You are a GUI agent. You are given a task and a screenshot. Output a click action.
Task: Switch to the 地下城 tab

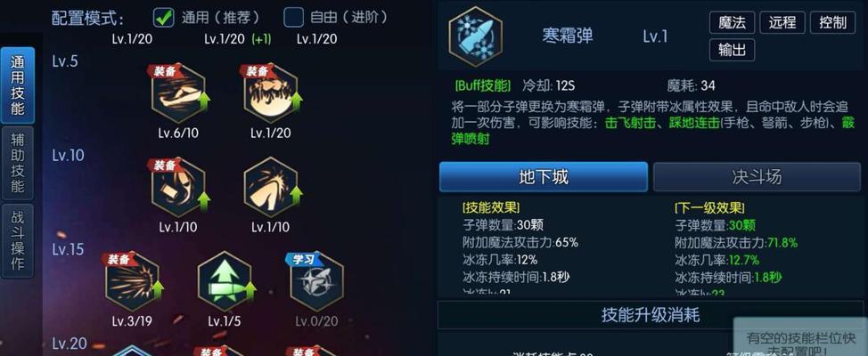543,177
